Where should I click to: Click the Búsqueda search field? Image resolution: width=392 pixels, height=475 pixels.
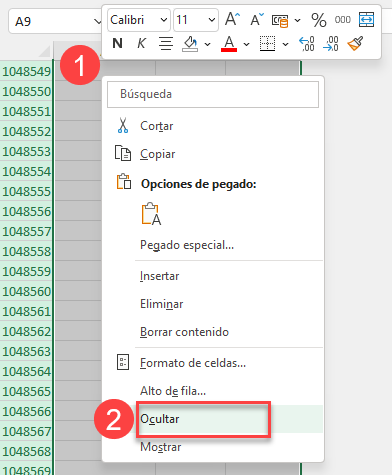pos(213,94)
